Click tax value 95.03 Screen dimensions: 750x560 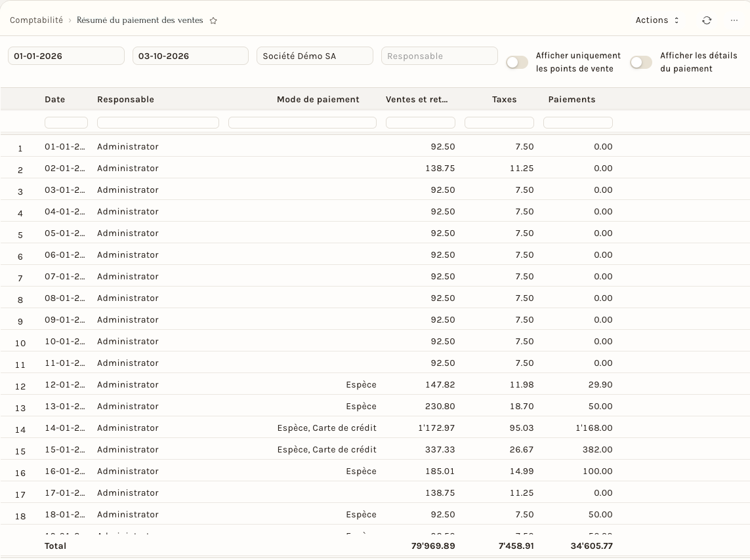[522, 428]
